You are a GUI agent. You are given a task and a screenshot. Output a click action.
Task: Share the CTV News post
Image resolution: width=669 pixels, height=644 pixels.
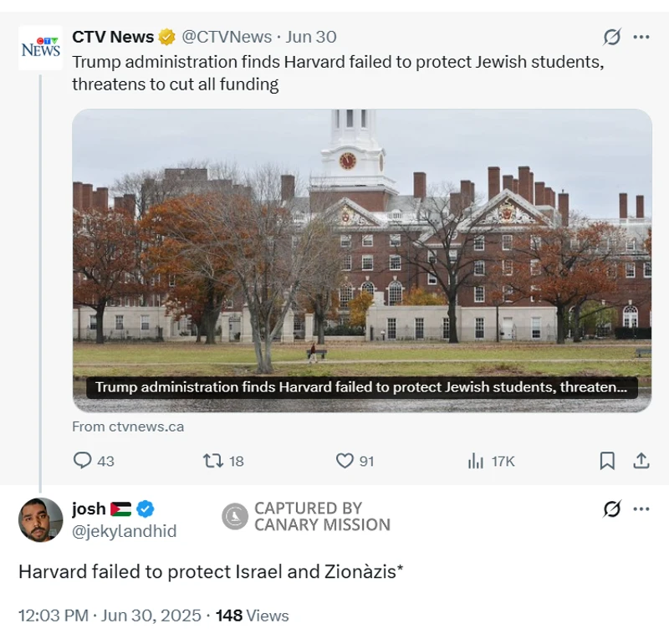(641, 461)
